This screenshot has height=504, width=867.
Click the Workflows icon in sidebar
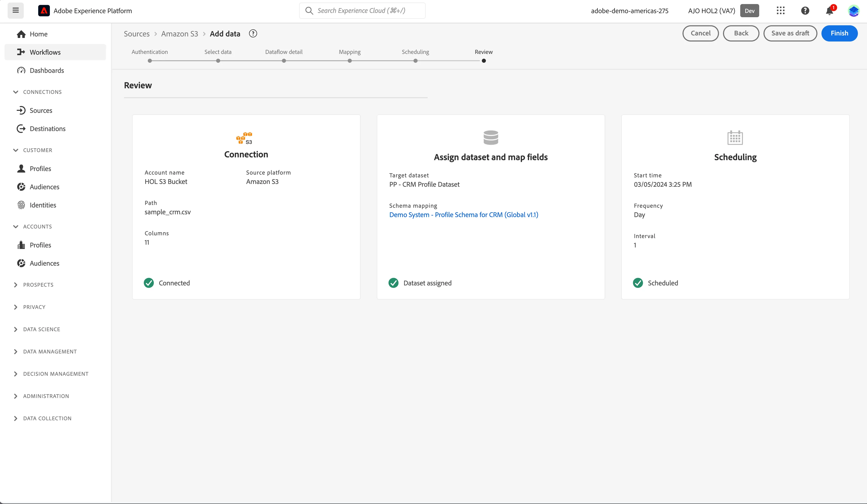pos(21,52)
